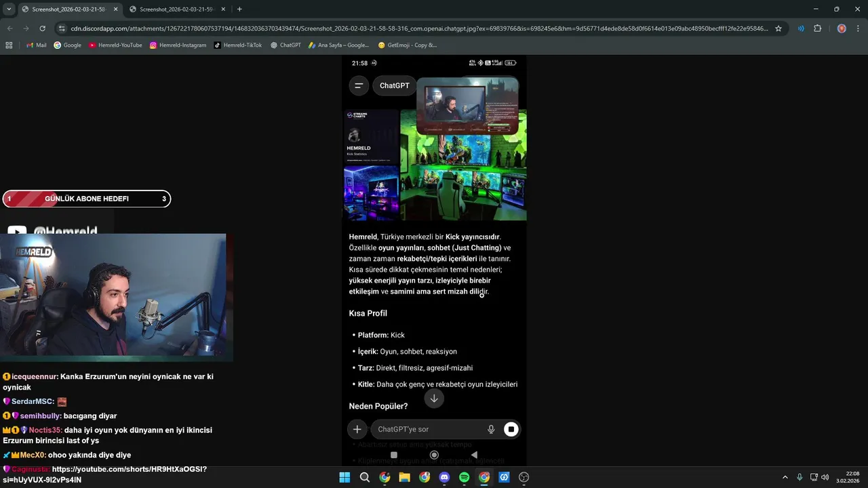868x488 pixels.
Task: Open the clock showing 22:08
Action: point(848,477)
